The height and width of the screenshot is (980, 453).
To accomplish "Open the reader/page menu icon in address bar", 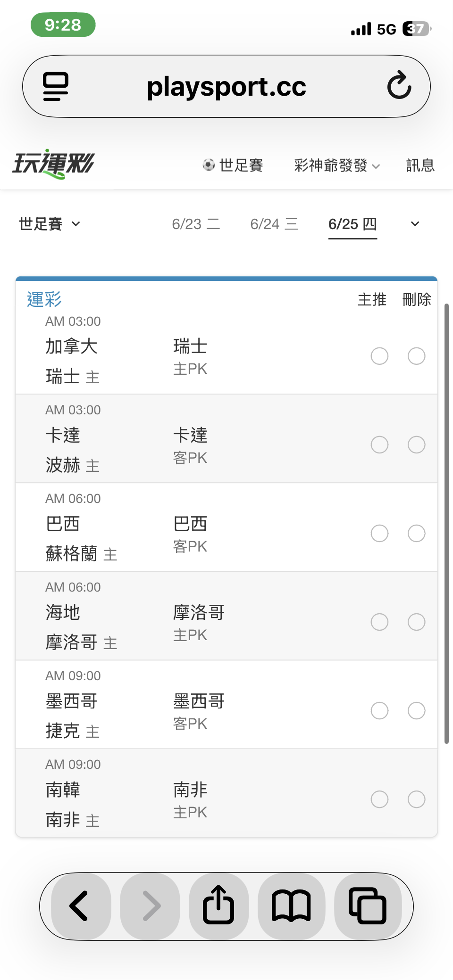I will (55, 86).
